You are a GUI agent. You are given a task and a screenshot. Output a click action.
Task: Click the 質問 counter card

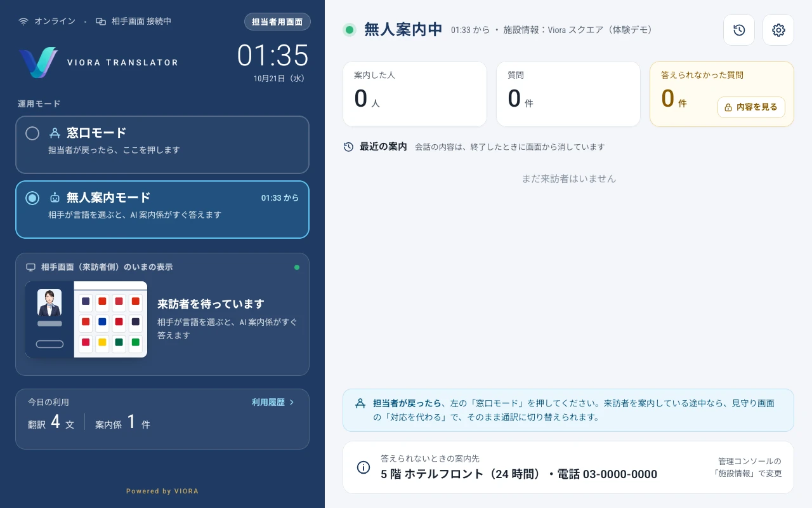pyautogui.click(x=568, y=94)
